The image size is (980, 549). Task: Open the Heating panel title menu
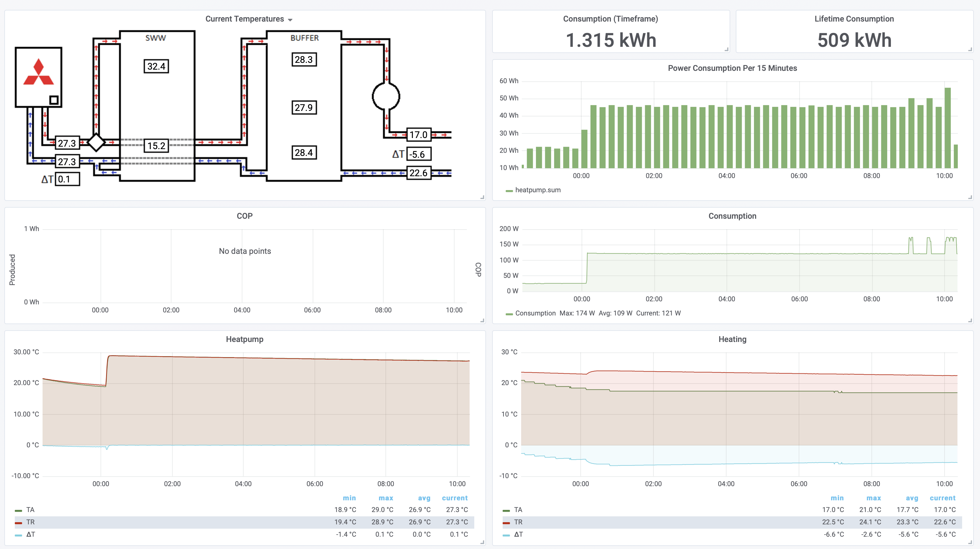pos(732,339)
